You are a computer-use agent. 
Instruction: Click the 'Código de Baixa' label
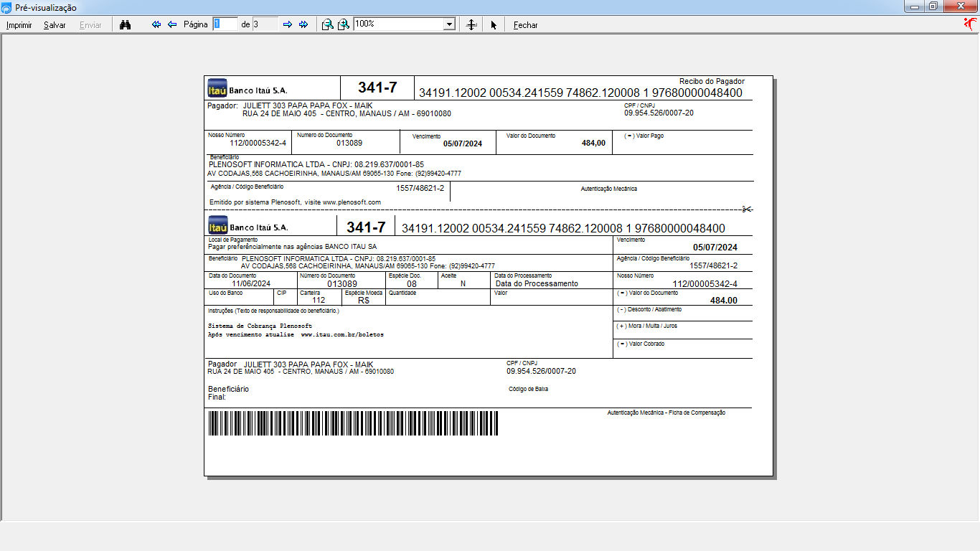click(x=528, y=389)
